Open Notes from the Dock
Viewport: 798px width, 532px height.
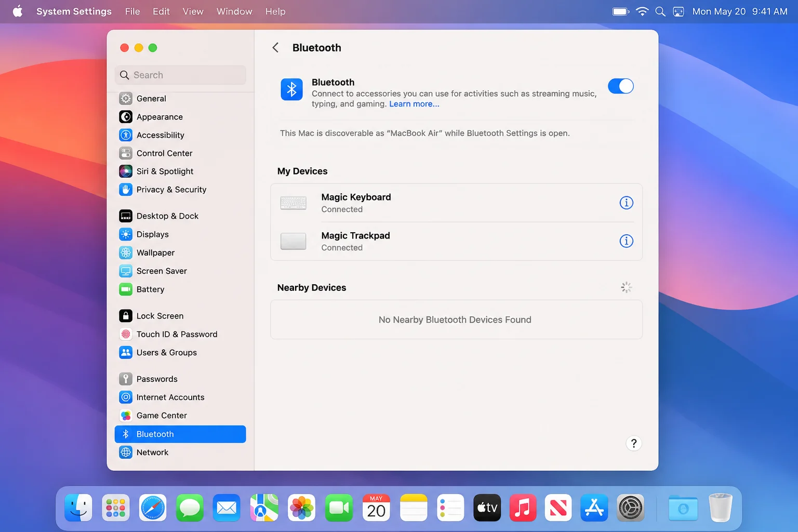(x=414, y=508)
